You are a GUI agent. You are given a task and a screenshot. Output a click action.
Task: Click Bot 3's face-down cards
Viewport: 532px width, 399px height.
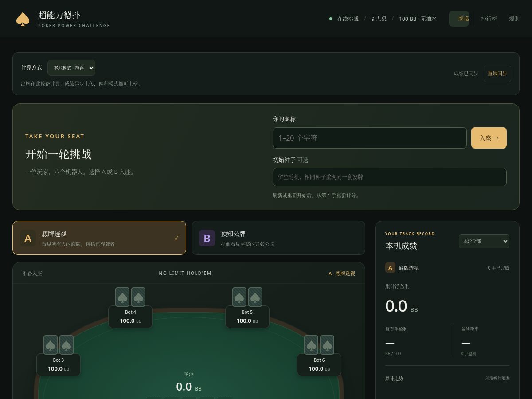click(x=59, y=345)
